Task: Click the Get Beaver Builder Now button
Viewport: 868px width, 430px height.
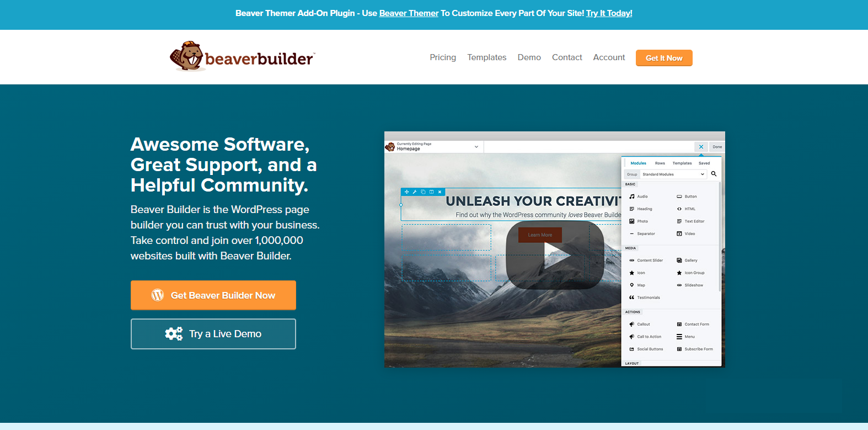Action: click(x=213, y=295)
